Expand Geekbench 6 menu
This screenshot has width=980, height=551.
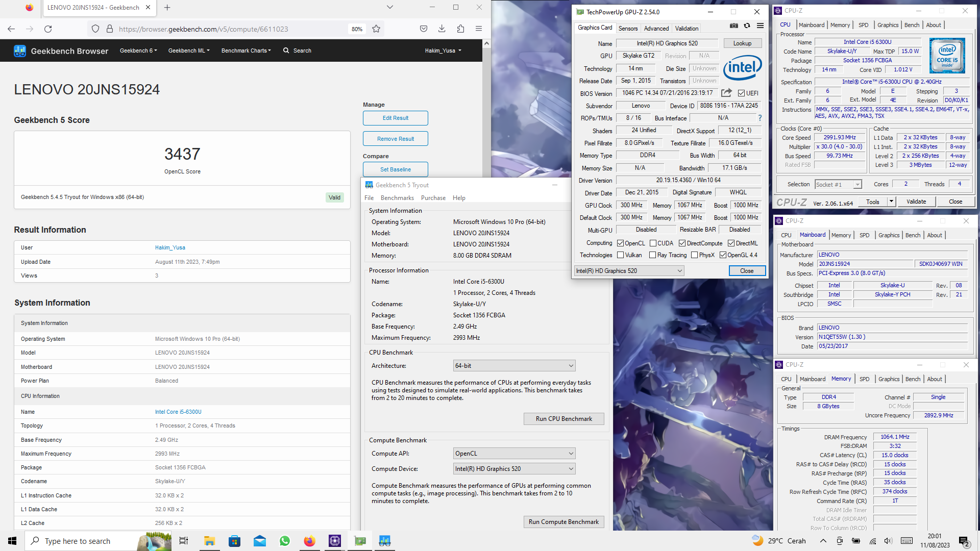pyautogui.click(x=138, y=51)
